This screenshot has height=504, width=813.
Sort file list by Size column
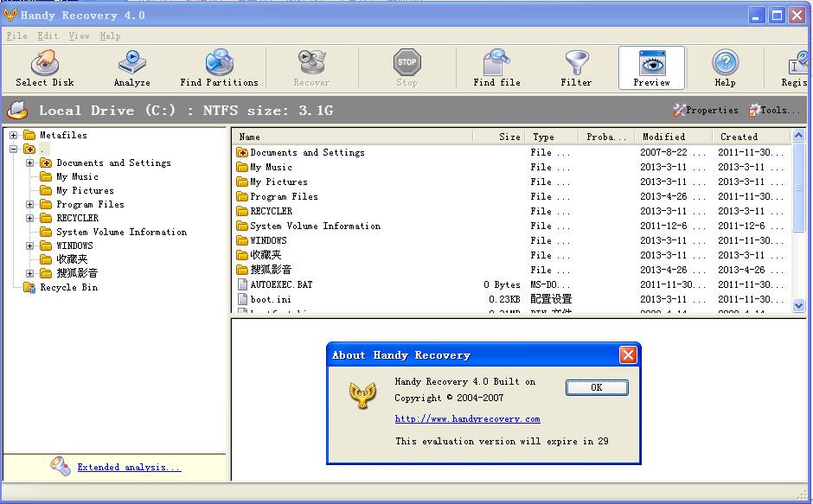pos(499,137)
